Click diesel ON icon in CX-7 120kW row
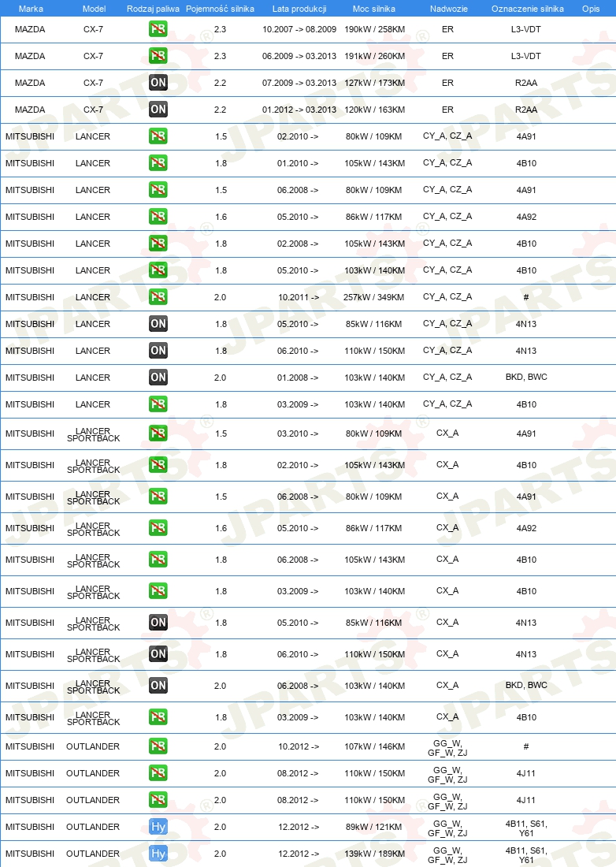Image resolution: width=616 pixels, height=867 pixels. (x=158, y=110)
